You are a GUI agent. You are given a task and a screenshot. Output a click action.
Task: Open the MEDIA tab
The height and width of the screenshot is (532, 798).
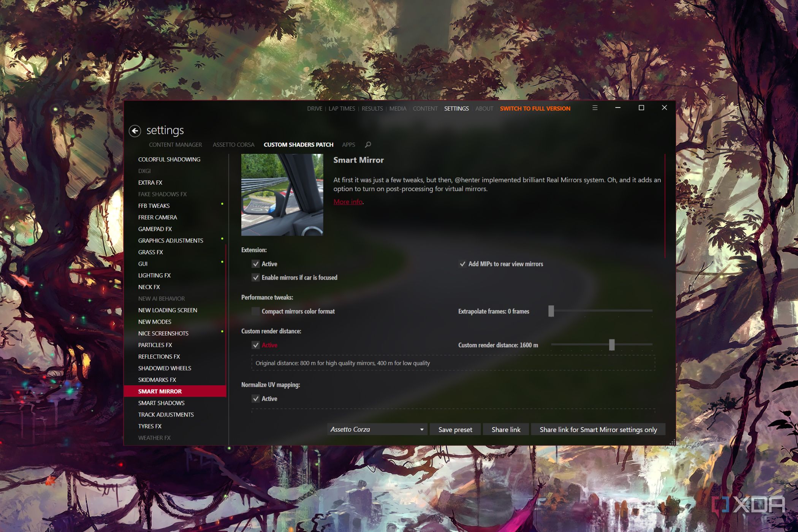397,109
